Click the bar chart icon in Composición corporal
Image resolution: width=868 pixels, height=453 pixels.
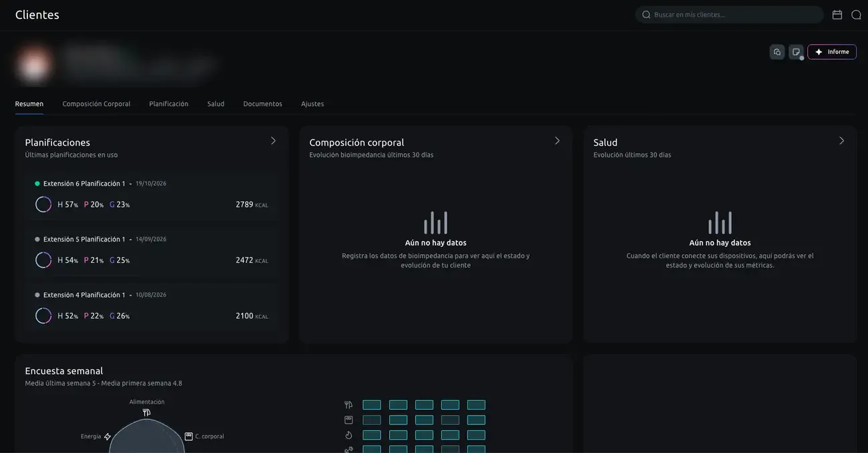[x=435, y=223]
